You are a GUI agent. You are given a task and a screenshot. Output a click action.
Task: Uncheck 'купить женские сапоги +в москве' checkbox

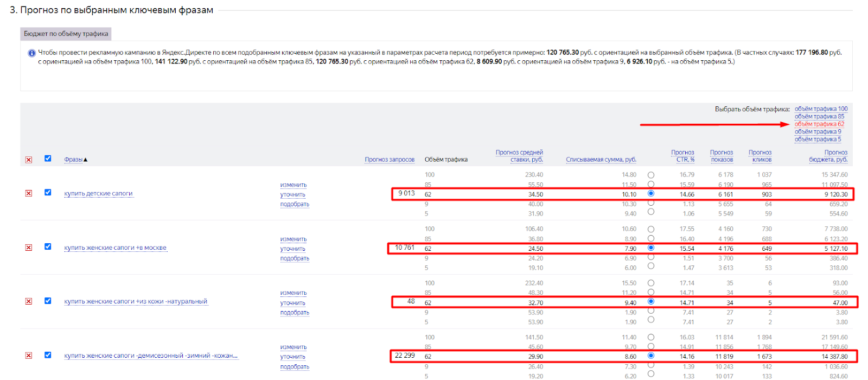(x=48, y=246)
